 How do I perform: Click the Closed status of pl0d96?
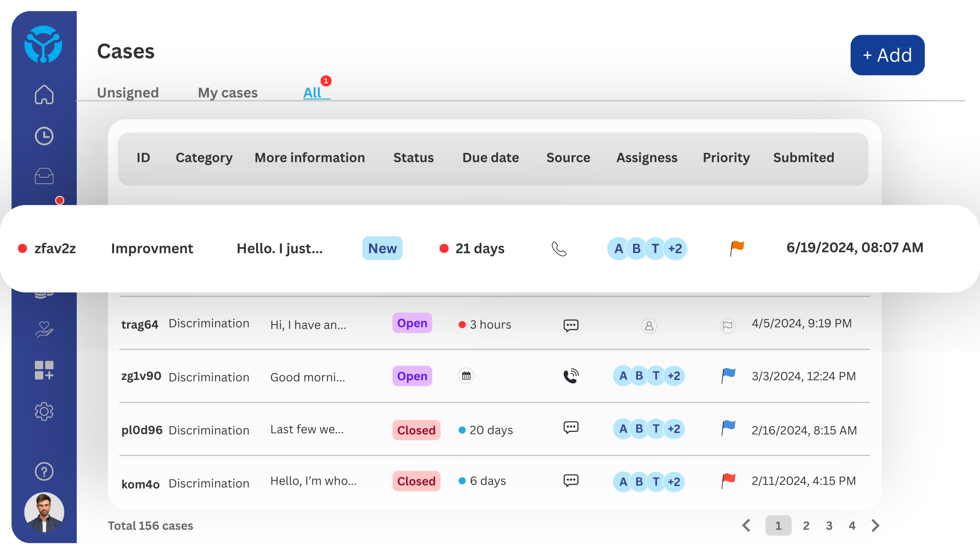pyautogui.click(x=416, y=430)
